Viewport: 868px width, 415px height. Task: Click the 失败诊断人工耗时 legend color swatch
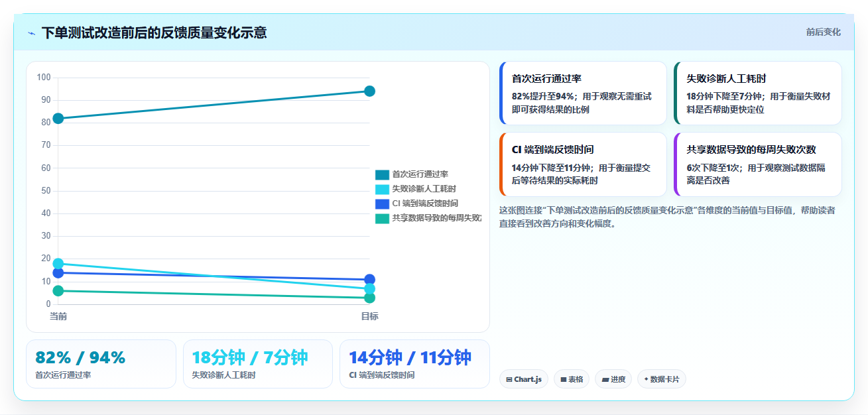coord(382,189)
